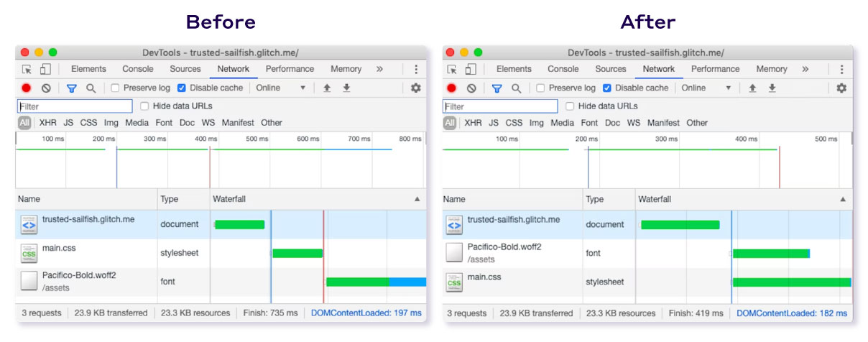Stop recording in After DevTools window
The width and height of the screenshot is (868, 342).
(x=452, y=88)
